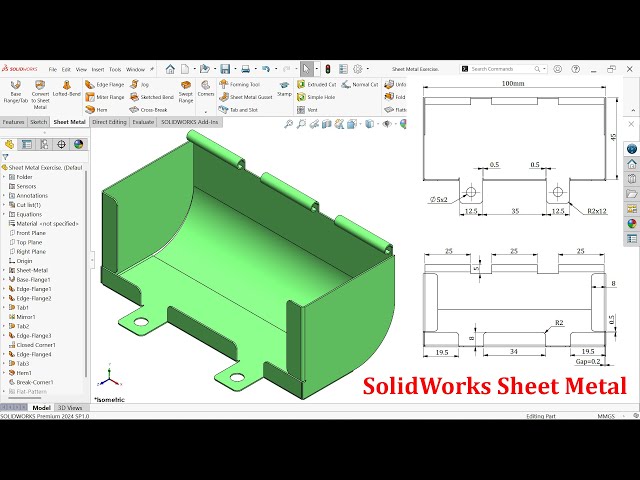This screenshot has height=480, width=640.
Task: Expand the Hem1 feature
Action: (4, 373)
